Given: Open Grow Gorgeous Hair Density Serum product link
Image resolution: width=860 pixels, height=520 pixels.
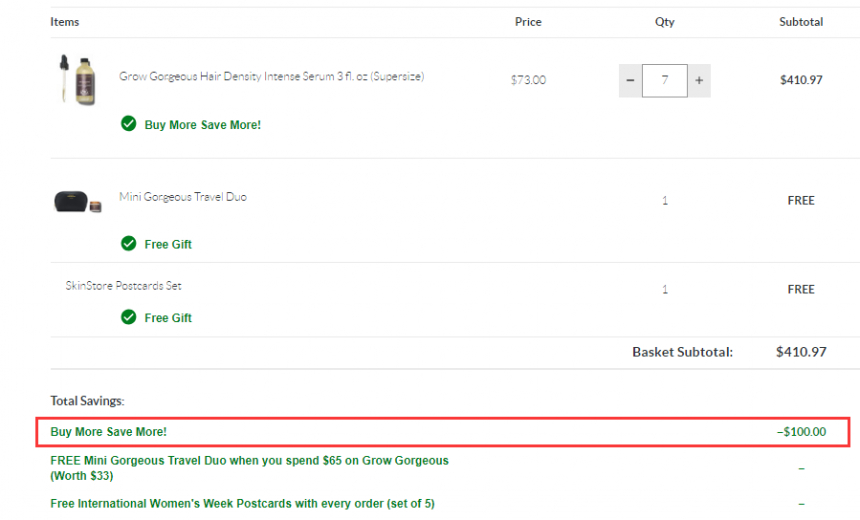Looking at the screenshot, I should 271,76.
